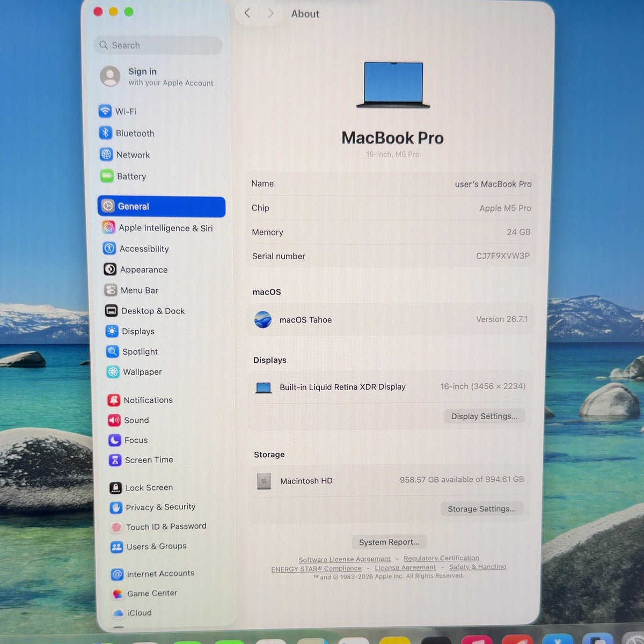Select General in the sidebar
The height and width of the screenshot is (644, 644).
162,207
